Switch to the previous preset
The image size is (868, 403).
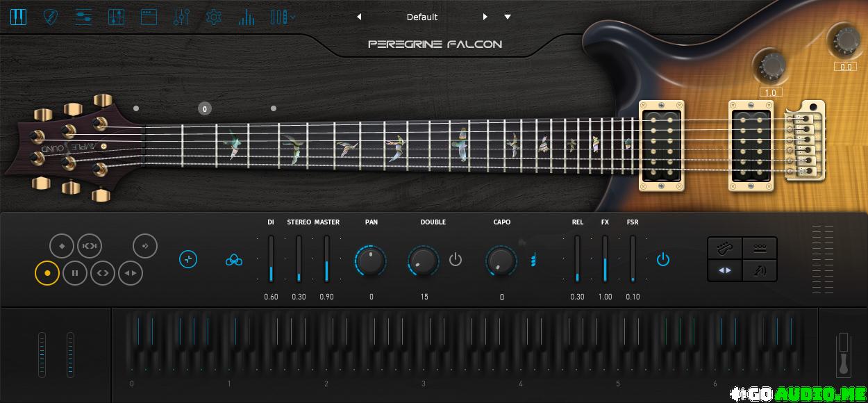pyautogui.click(x=359, y=17)
